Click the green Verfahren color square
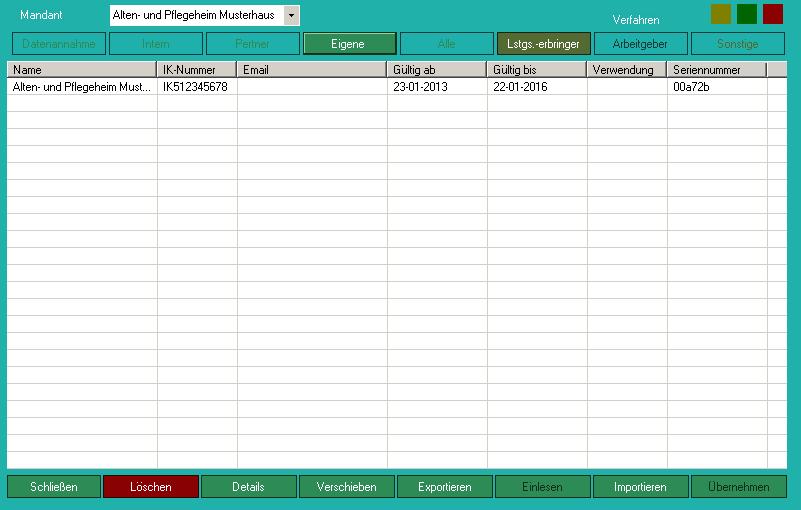Screen dimensions: 801x510 click(x=747, y=14)
